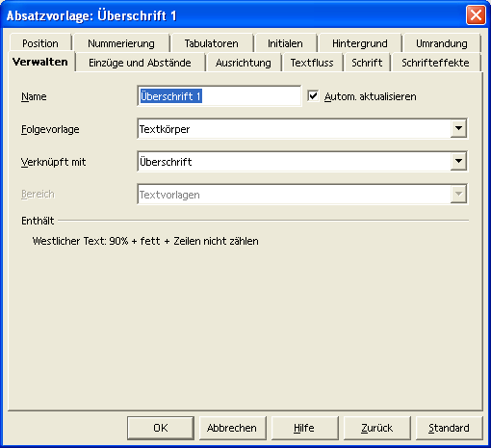
Task: Go to the Schrifteffekte tab
Action: [x=435, y=63]
